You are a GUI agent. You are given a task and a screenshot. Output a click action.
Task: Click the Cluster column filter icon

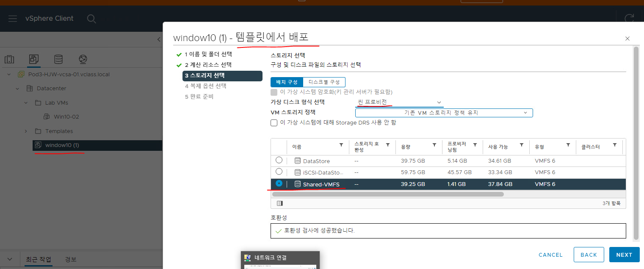[615, 145]
